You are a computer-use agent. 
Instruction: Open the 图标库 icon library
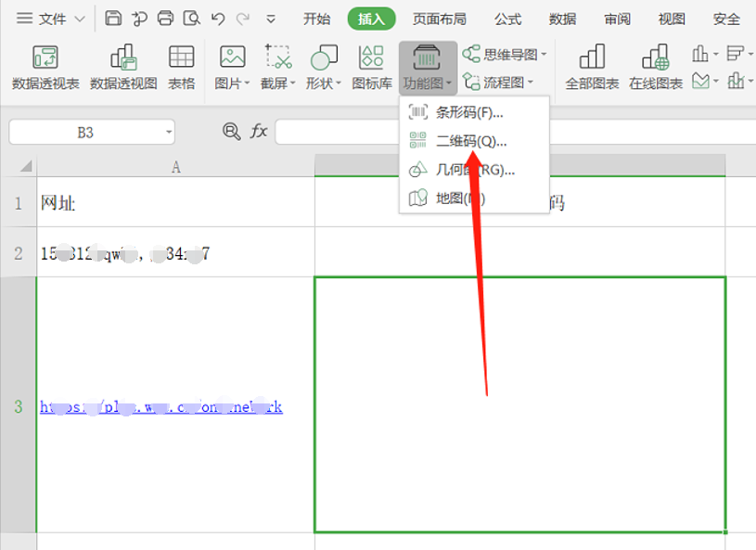coord(372,67)
